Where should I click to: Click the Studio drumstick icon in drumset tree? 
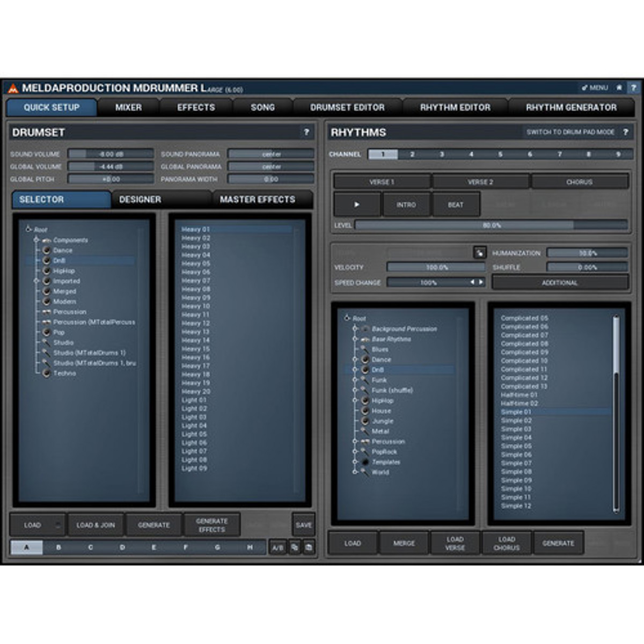click(47, 342)
